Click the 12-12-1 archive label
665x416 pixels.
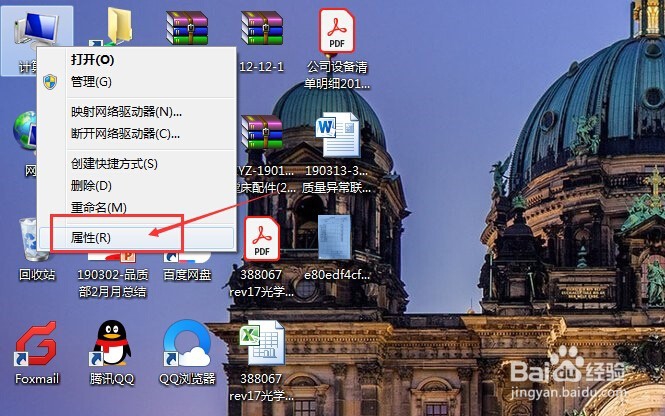pos(262,67)
